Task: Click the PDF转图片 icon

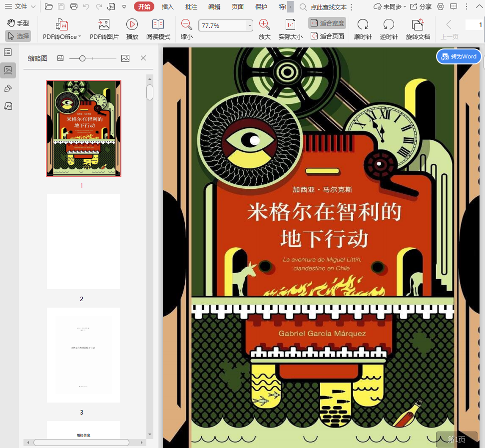Action: (x=104, y=25)
